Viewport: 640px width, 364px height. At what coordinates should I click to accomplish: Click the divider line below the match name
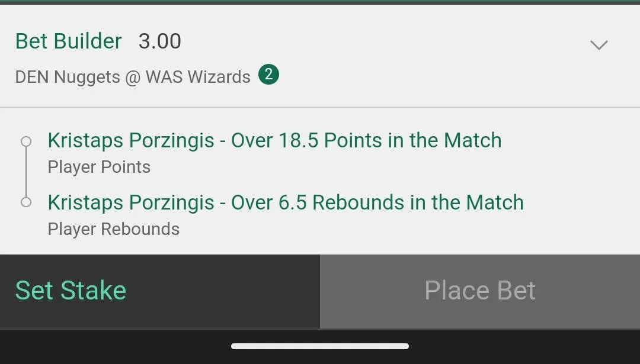coord(320,107)
